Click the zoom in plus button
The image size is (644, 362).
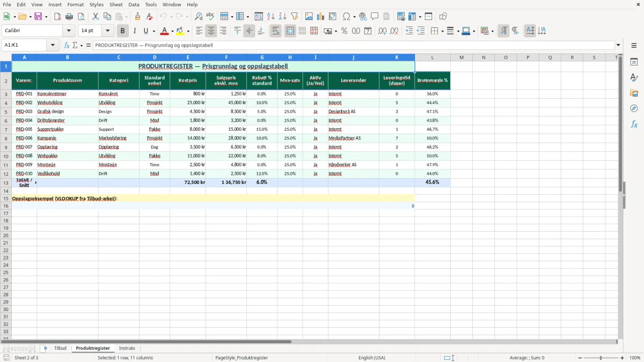tap(622, 358)
